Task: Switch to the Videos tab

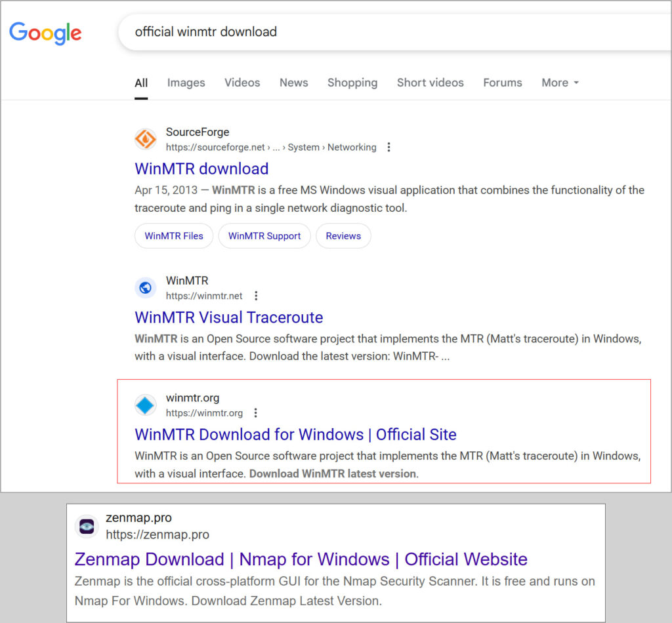Action: point(242,83)
